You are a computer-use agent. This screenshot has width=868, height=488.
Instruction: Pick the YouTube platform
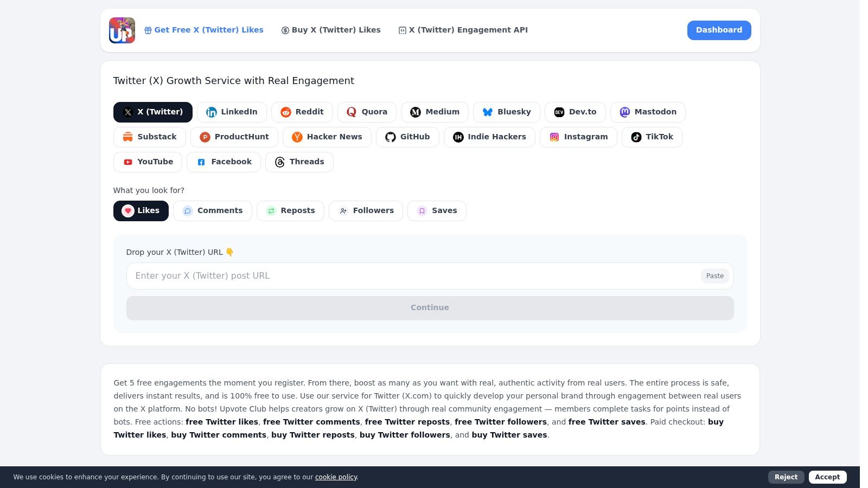tap(148, 162)
